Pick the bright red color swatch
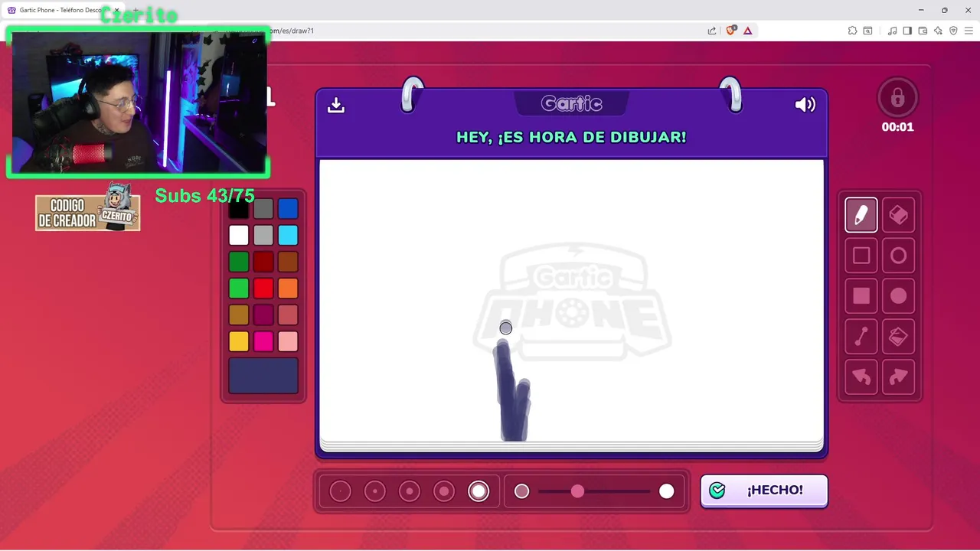Viewport: 980px width, 551px height. click(263, 289)
